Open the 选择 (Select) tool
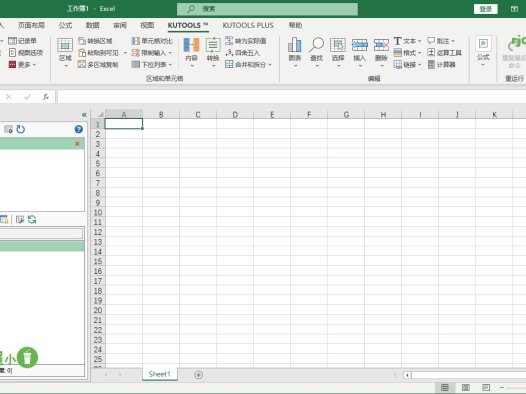 point(338,52)
